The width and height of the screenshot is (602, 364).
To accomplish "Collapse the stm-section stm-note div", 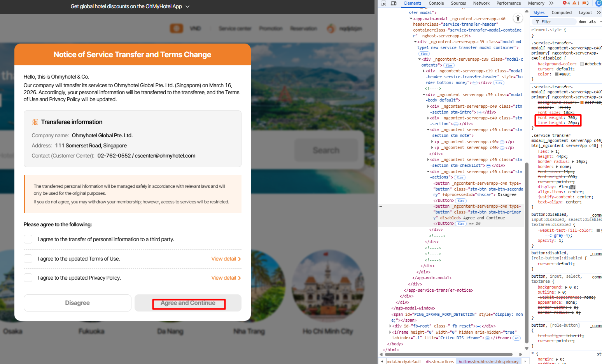I will pos(428,130).
